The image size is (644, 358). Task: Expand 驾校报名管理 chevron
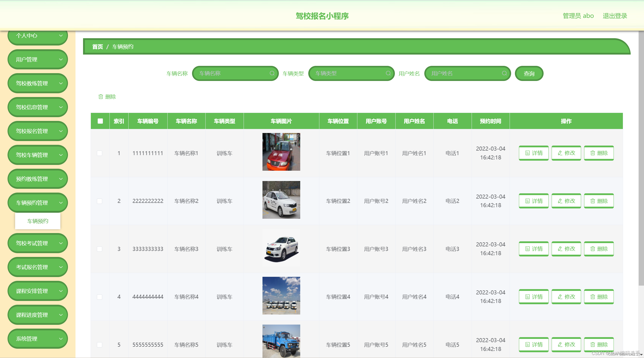[61, 131]
